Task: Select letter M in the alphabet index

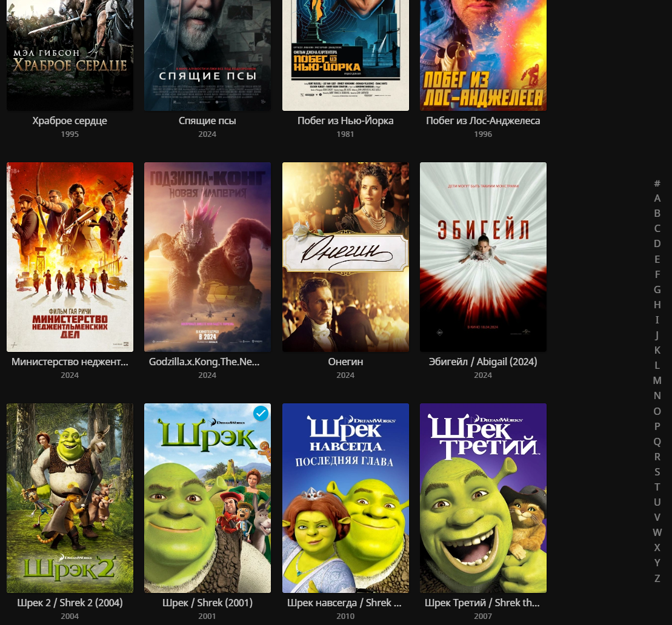Action: (657, 380)
